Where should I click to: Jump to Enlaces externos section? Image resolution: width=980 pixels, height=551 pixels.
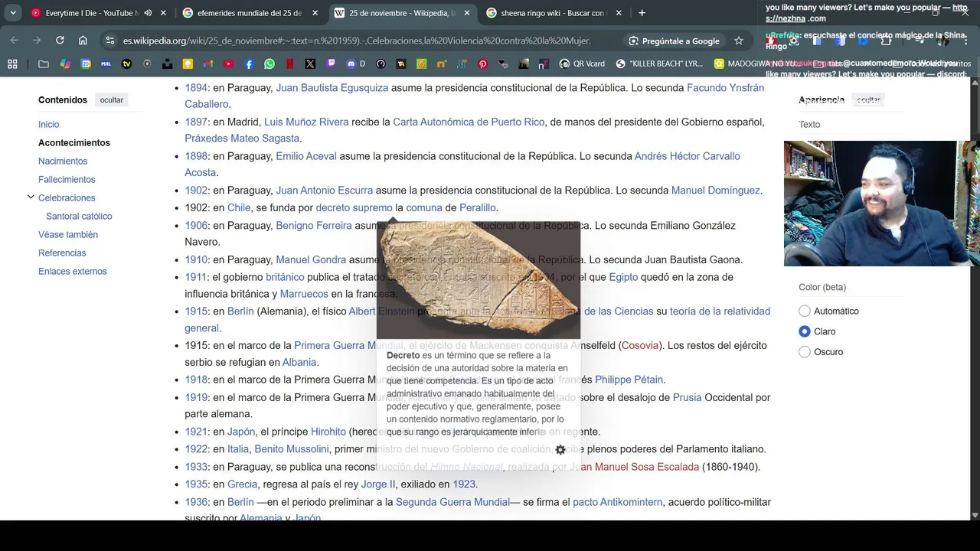pyautogui.click(x=72, y=271)
